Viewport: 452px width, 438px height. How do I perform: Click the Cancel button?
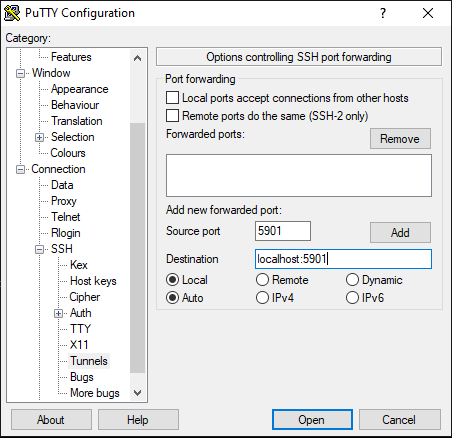(x=399, y=420)
